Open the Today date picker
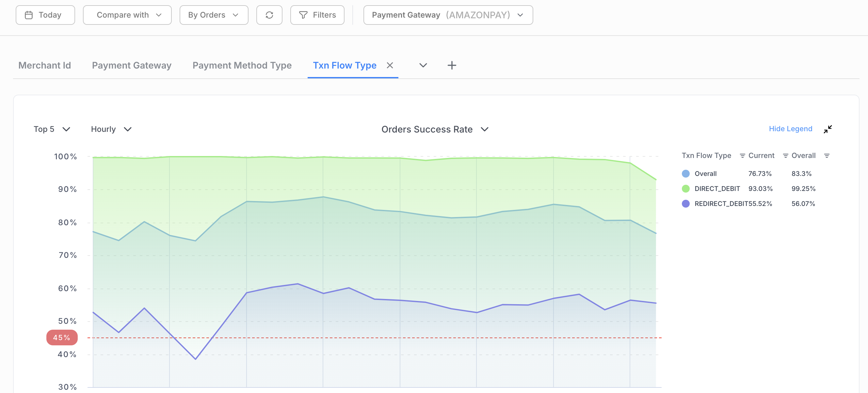868x393 pixels. 45,15
